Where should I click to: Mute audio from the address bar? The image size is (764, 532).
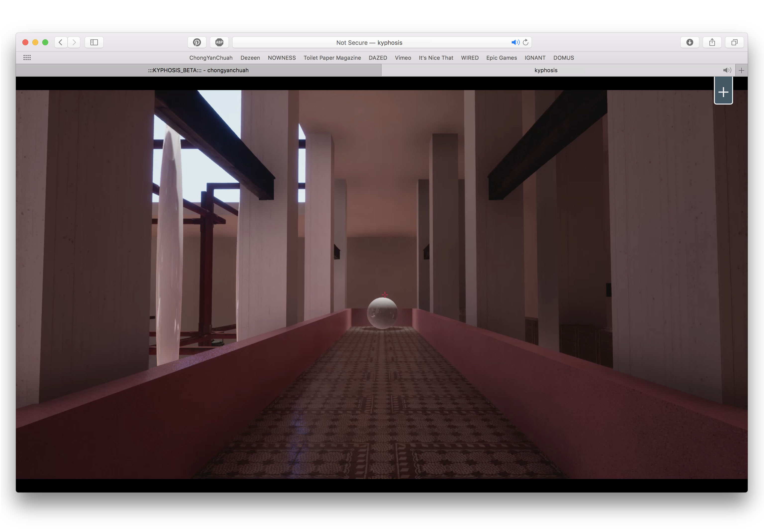[x=515, y=42]
